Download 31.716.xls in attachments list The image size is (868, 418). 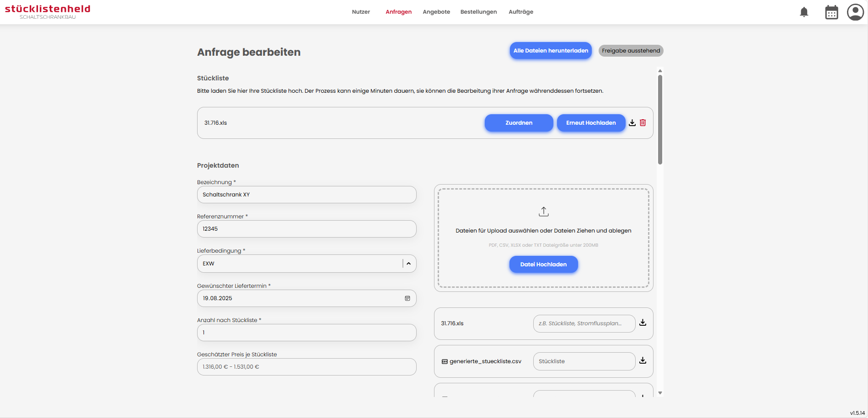pyautogui.click(x=643, y=323)
